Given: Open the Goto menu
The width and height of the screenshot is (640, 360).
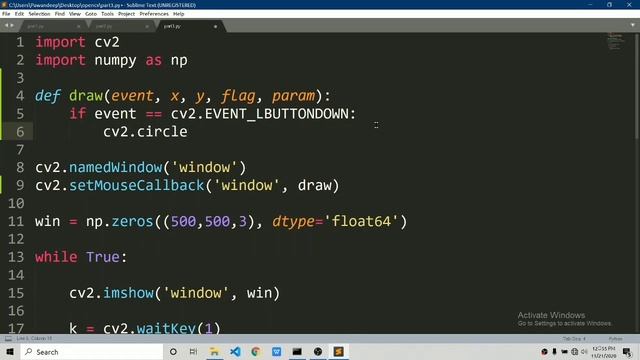Looking at the screenshot, I should 91,14.
